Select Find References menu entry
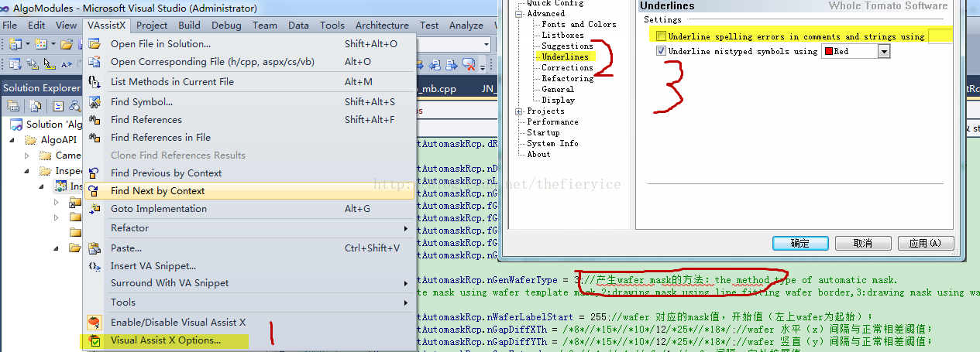This screenshot has height=352, width=980. (249, 119)
